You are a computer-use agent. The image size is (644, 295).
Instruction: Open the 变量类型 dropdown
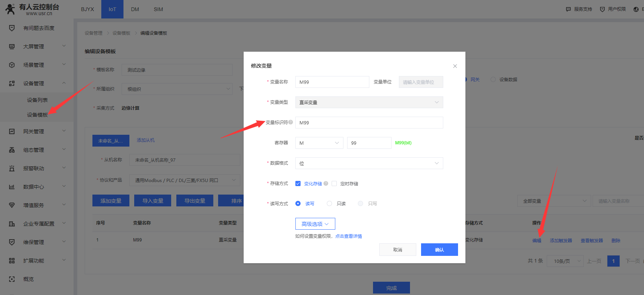(x=369, y=102)
